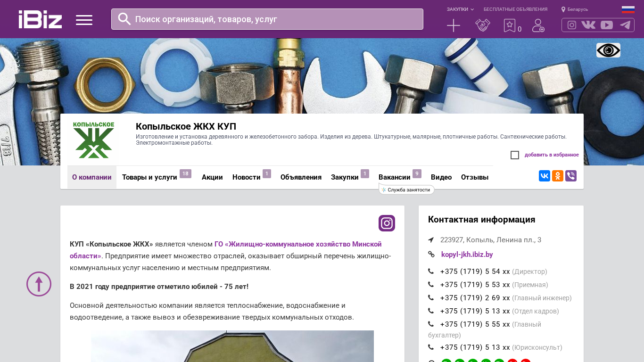Click the search magnifier icon
Image resolution: width=644 pixels, height=362 pixels.
[x=124, y=19]
